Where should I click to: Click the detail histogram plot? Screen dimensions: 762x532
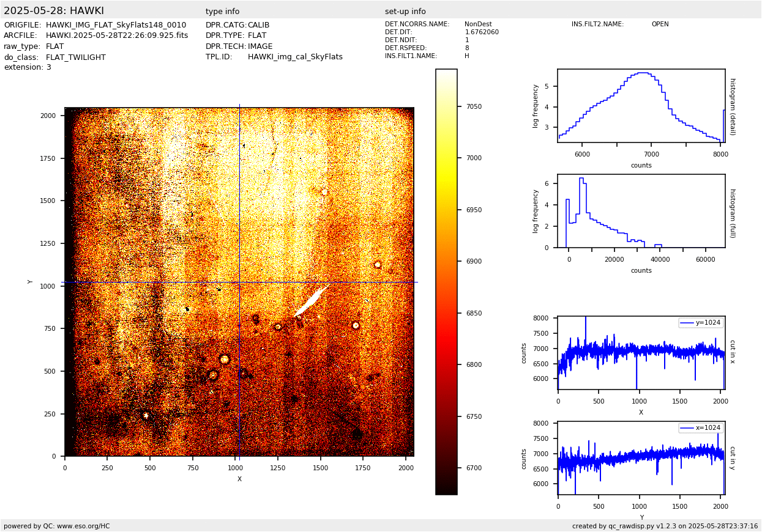pyautogui.click(x=641, y=106)
